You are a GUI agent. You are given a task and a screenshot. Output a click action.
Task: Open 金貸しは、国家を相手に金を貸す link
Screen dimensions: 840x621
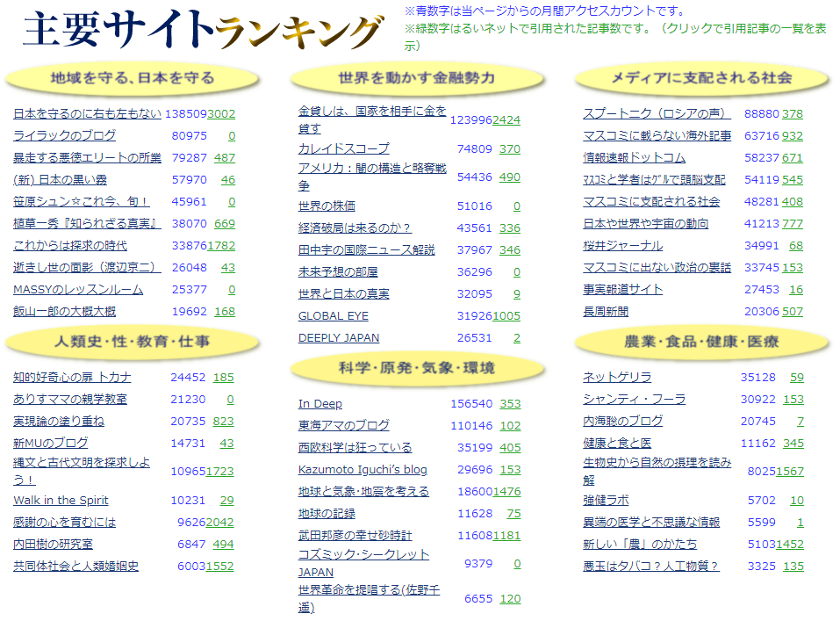372,119
